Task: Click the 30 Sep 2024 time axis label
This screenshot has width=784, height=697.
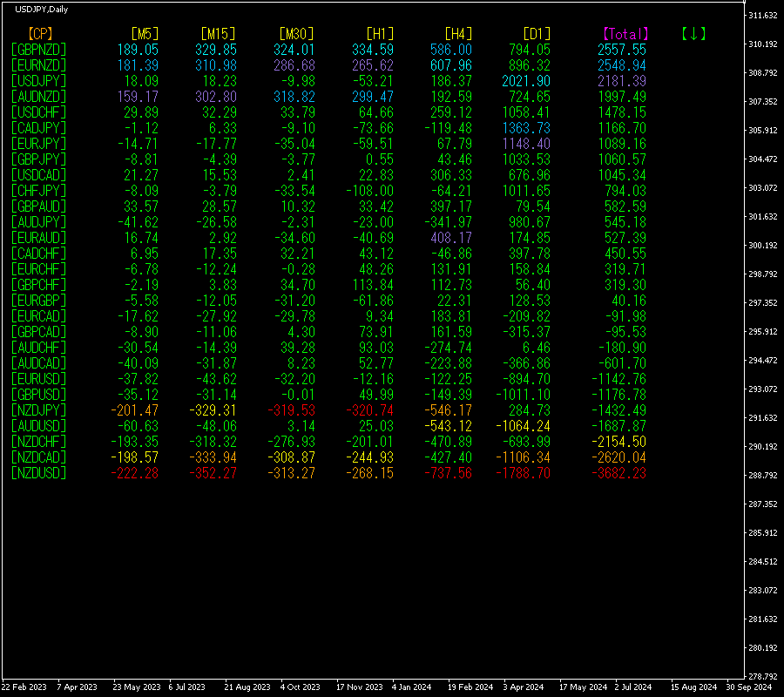Action: tap(749, 687)
